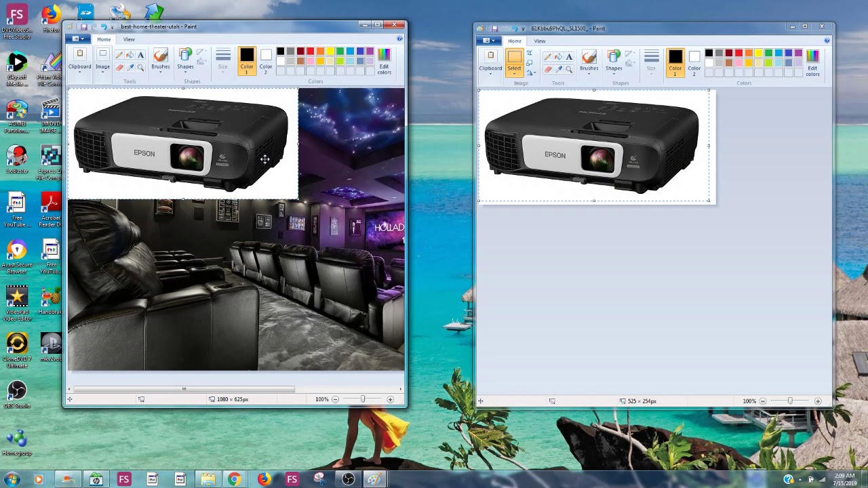Open Paint file menu button in left window
868x488 pixels.
tap(77, 39)
